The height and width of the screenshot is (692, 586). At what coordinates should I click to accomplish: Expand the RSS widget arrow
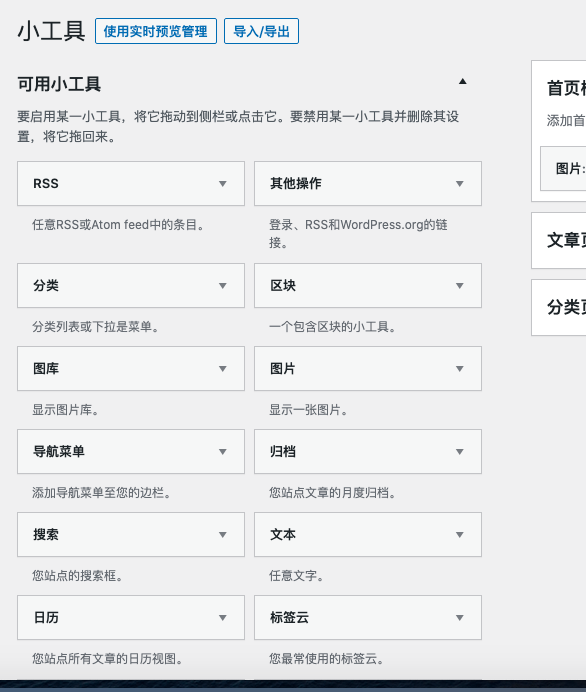pos(223,184)
